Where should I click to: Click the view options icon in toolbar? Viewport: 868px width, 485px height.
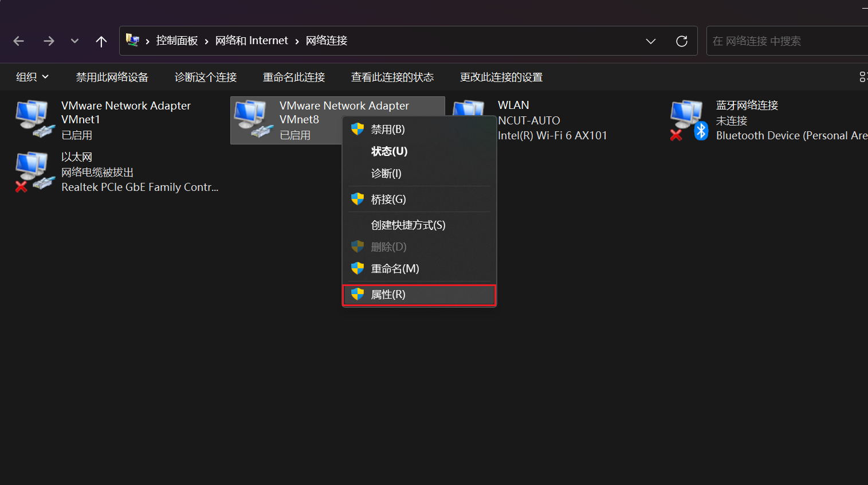click(863, 77)
